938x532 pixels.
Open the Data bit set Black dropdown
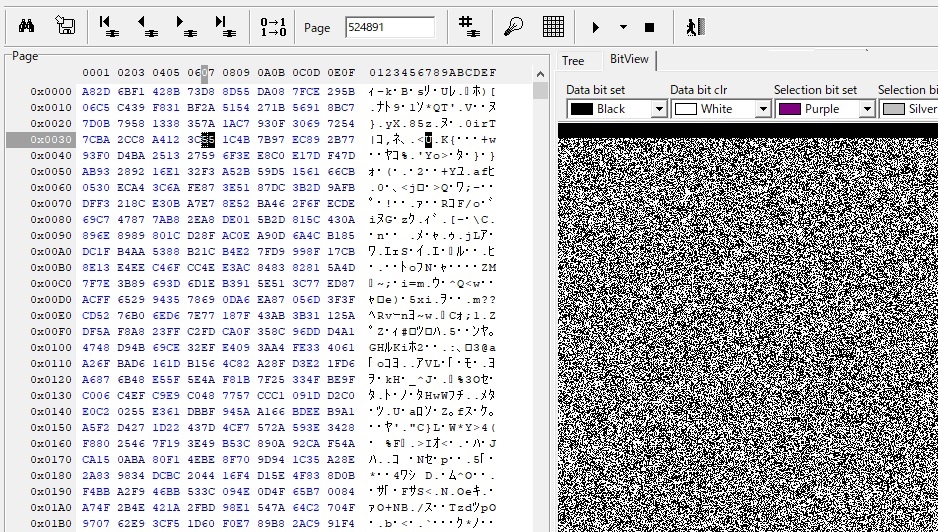(x=658, y=109)
